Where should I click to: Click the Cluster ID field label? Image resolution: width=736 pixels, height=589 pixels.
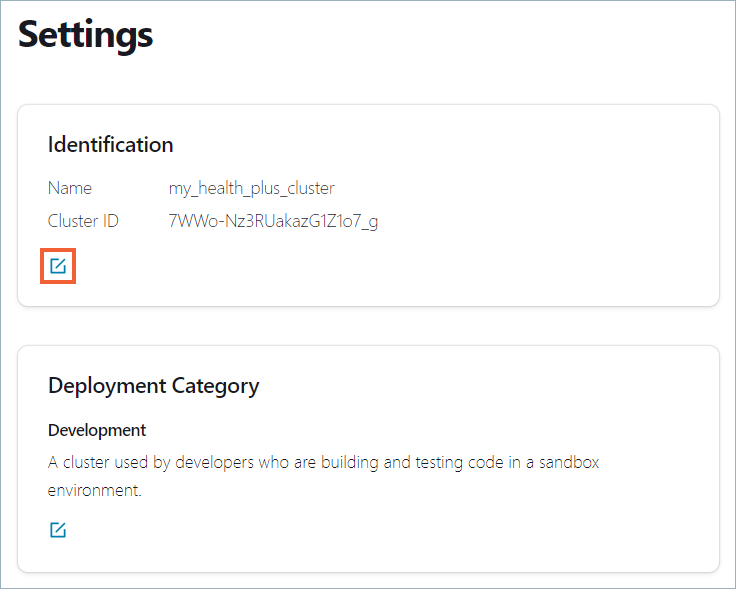click(83, 221)
